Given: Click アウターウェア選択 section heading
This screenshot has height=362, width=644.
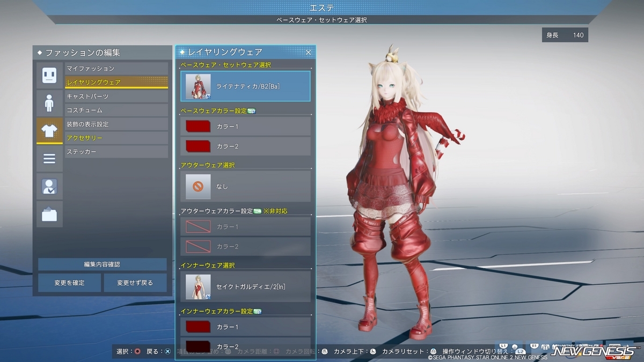Looking at the screenshot, I should point(208,165).
